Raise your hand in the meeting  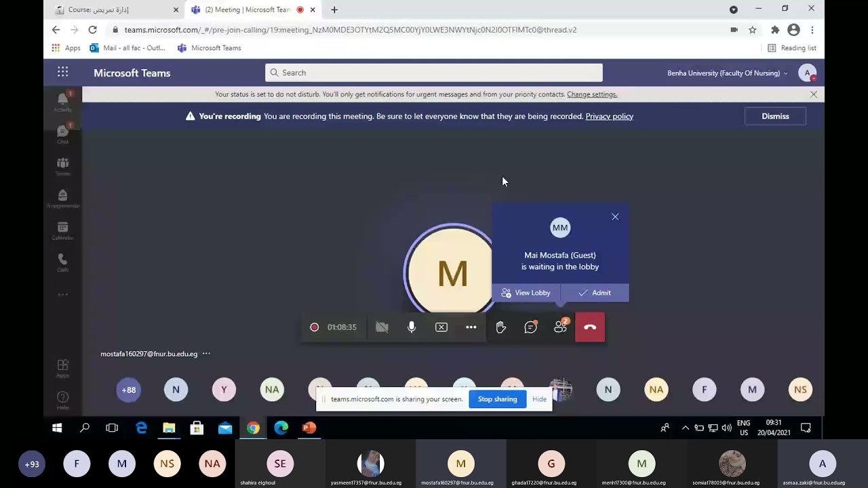click(x=500, y=327)
